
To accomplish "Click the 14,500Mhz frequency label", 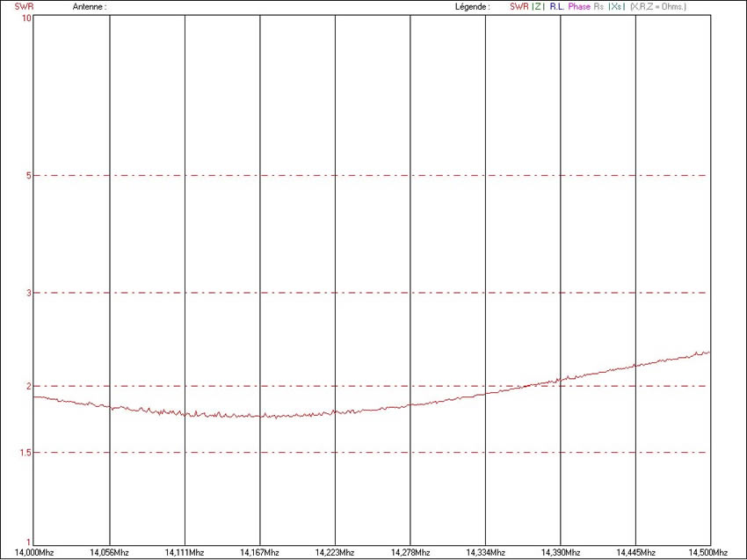I will coord(708,552).
